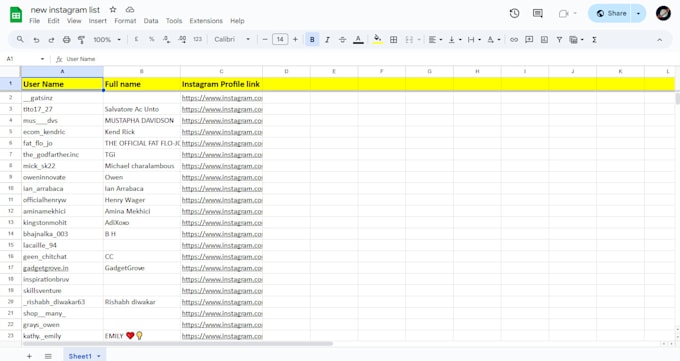
Task: Decrease decimal places
Action: click(x=167, y=39)
